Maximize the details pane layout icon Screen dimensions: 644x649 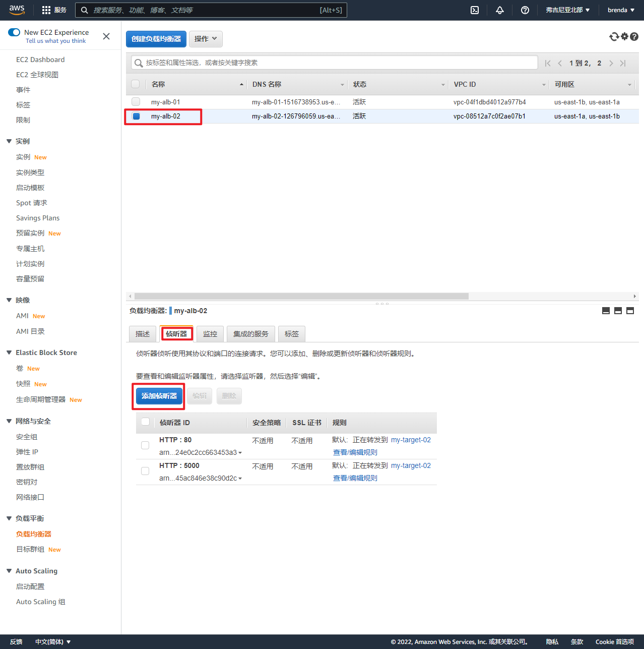pos(630,311)
